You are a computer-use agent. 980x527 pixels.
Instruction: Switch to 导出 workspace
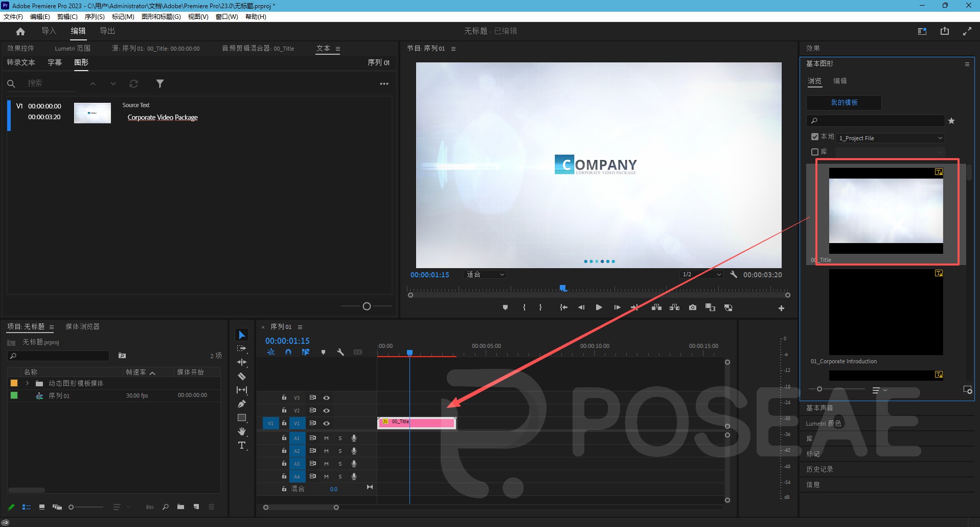click(x=107, y=31)
